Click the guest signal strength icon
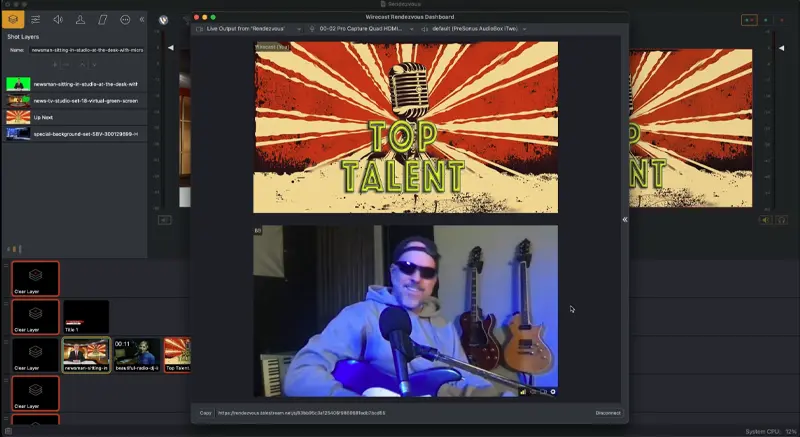Image resolution: width=800 pixels, height=437 pixels. [x=523, y=392]
